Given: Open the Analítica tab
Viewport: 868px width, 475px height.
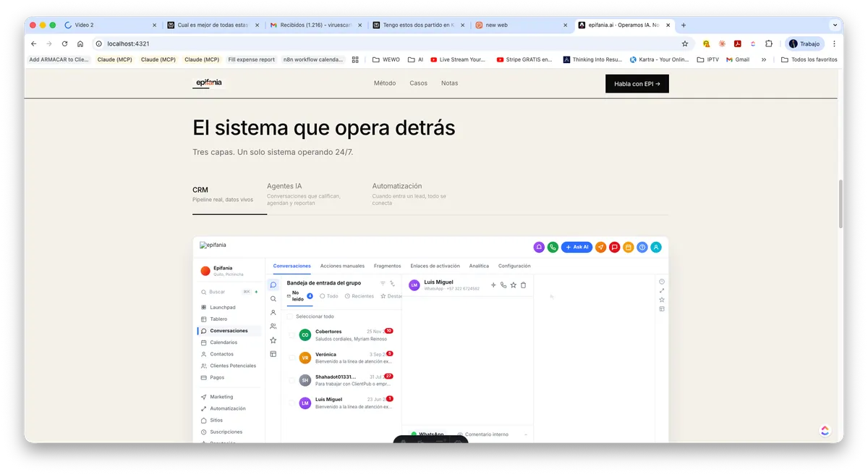Looking at the screenshot, I should point(479,266).
